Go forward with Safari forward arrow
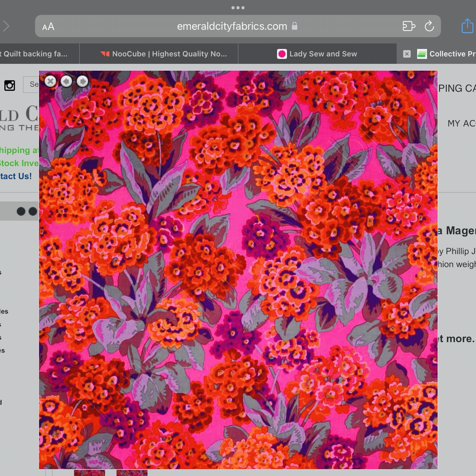Screen dimensions: 476x476 (x=6, y=26)
